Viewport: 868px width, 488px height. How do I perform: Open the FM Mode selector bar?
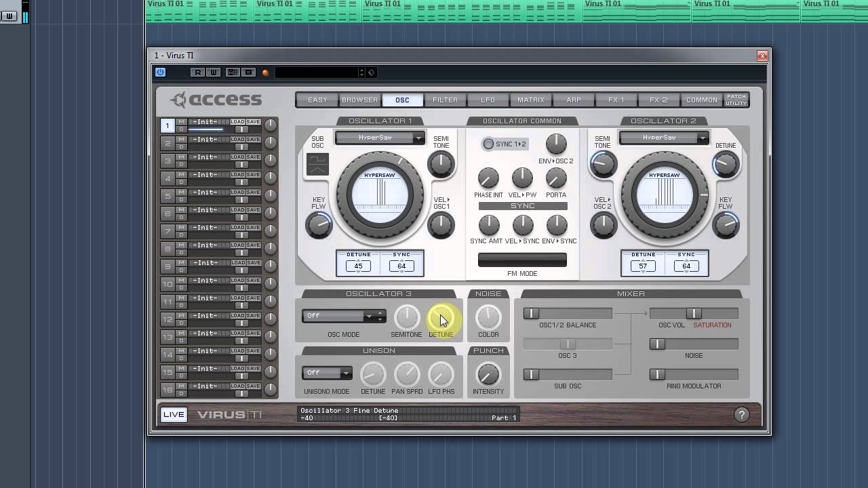(522, 260)
